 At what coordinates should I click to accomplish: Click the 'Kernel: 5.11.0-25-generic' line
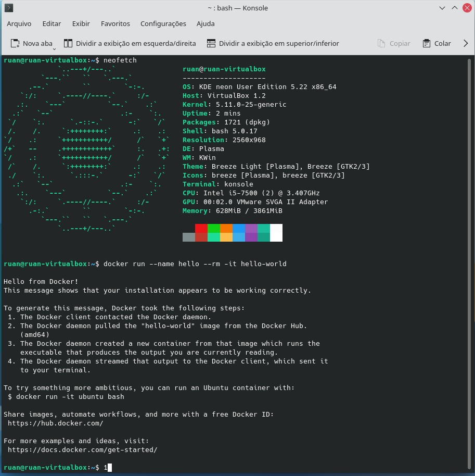click(x=235, y=105)
